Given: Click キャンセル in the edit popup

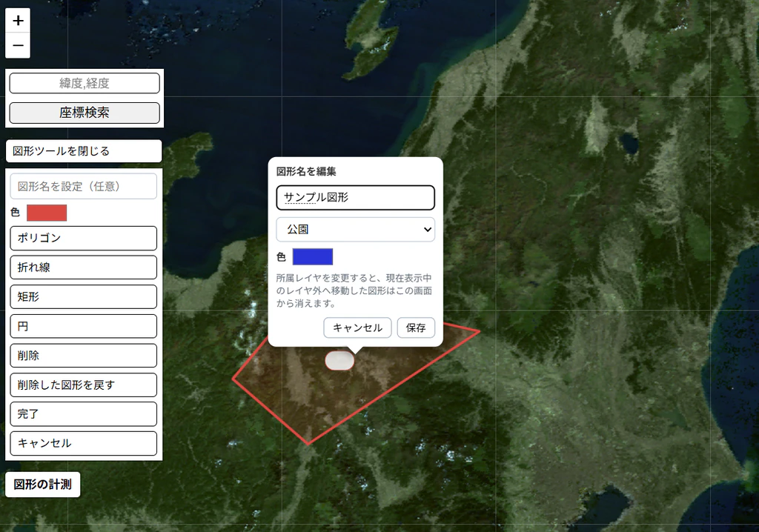Looking at the screenshot, I should pyautogui.click(x=357, y=327).
